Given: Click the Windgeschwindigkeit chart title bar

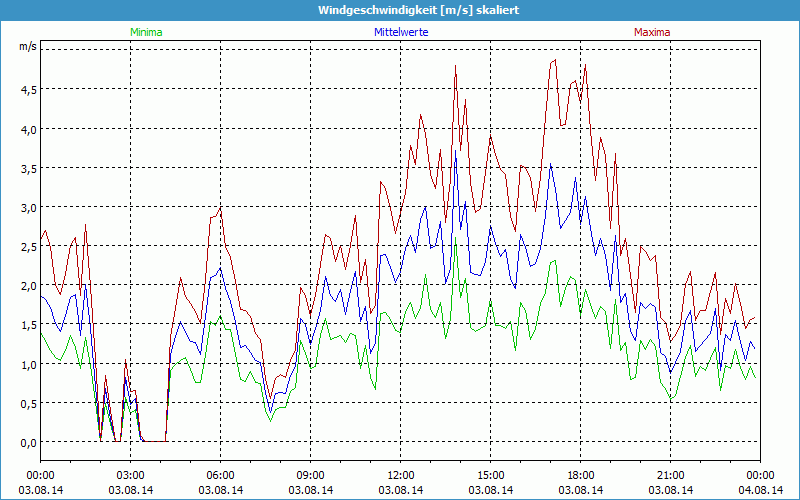Looking at the screenshot, I should 400,10.
